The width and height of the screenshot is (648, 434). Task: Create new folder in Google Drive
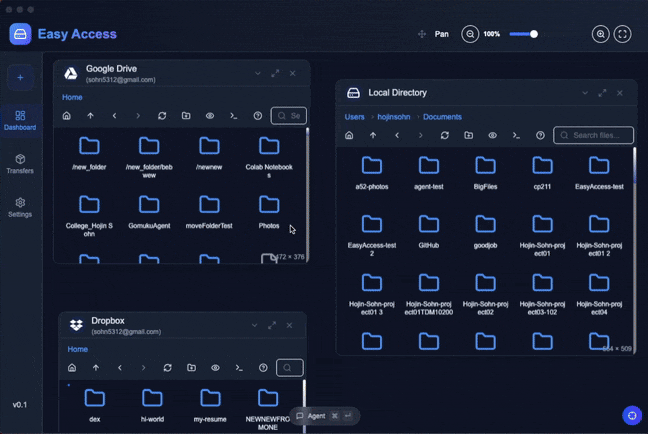click(x=186, y=116)
